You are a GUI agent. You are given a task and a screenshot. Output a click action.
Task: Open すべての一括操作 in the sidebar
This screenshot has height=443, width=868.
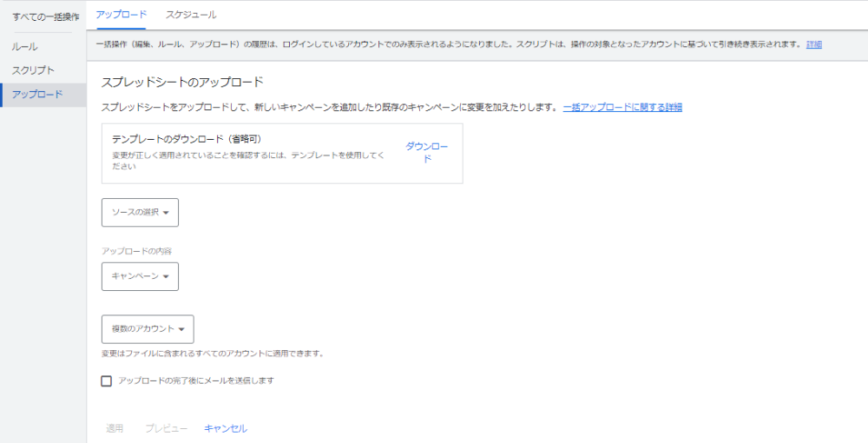(x=45, y=17)
